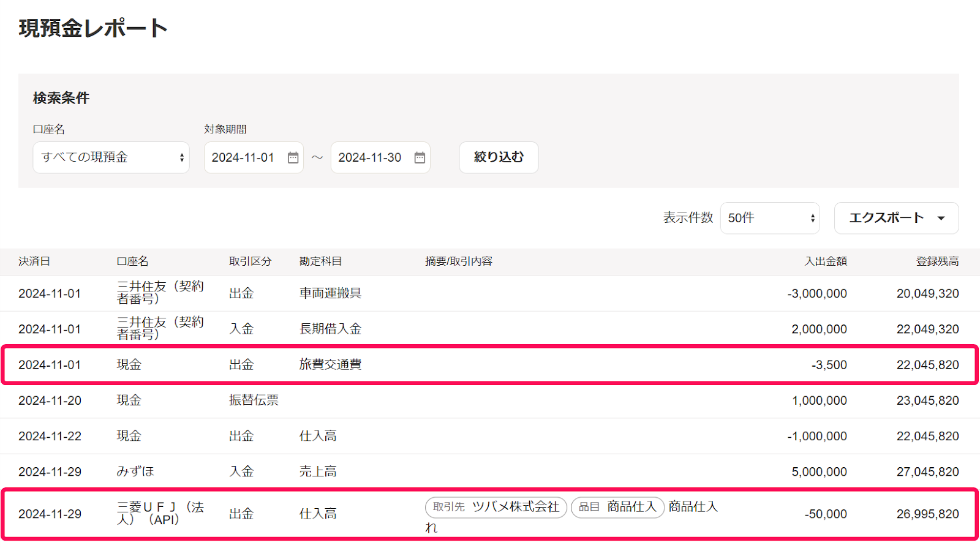980x548 pixels.
Task: Select the 旅費交通費 account cell
Action: pos(330,364)
